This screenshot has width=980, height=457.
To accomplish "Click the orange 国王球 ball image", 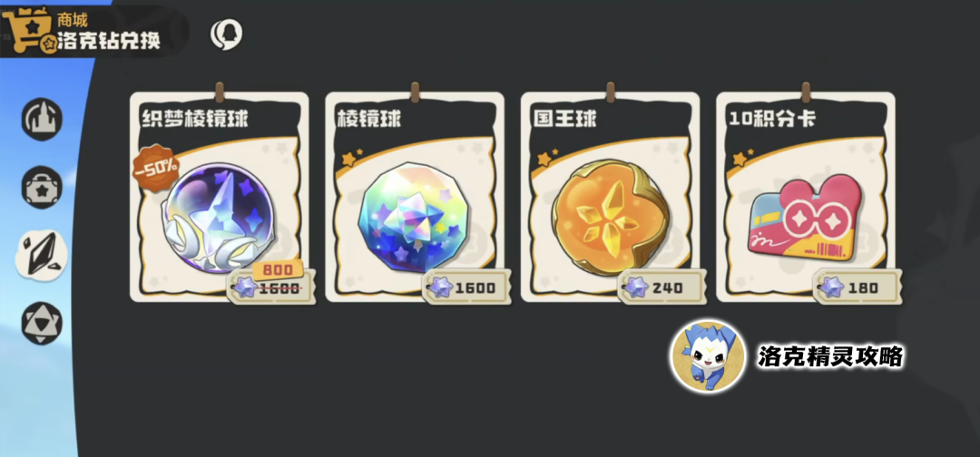I will pyautogui.click(x=610, y=216).
